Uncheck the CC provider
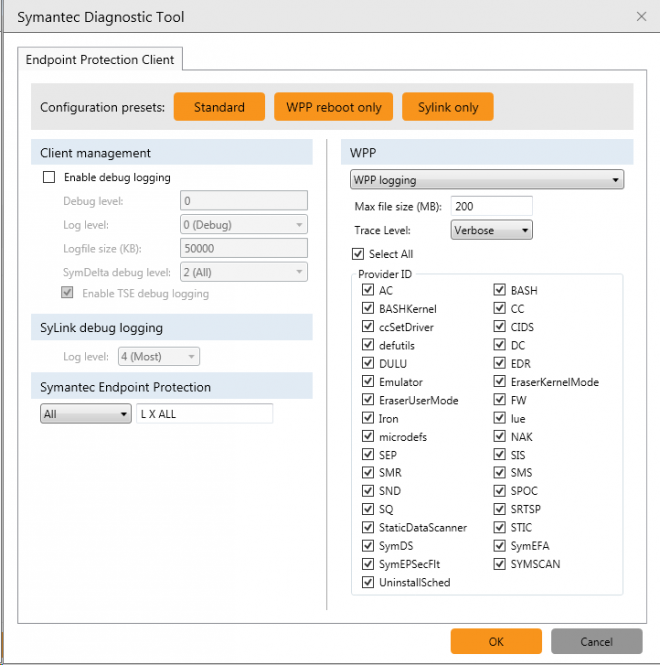 pyautogui.click(x=500, y=308)
